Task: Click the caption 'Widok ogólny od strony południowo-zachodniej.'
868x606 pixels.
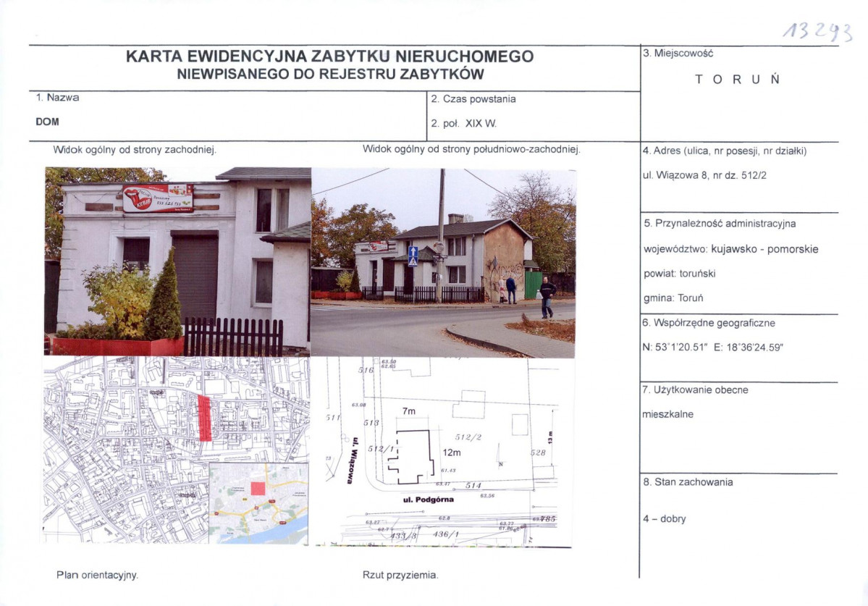Action: click(471, 149)
